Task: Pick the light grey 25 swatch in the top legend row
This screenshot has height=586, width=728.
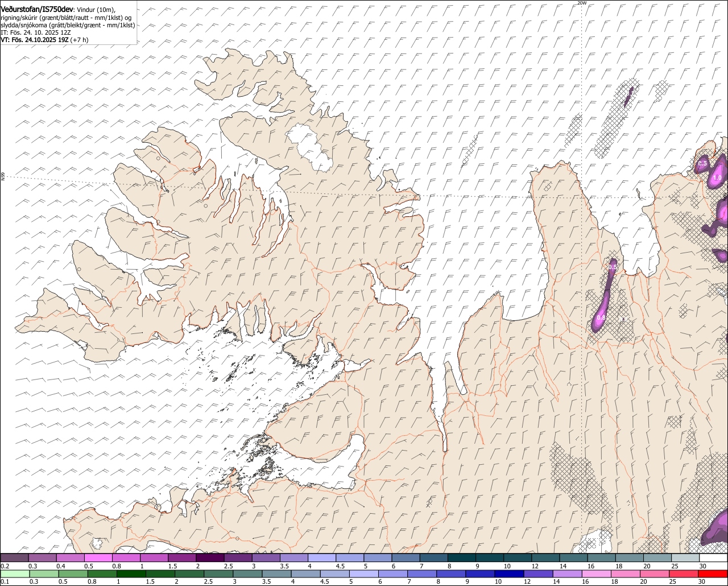Action: pyautogui.click(x=685, y=558)
